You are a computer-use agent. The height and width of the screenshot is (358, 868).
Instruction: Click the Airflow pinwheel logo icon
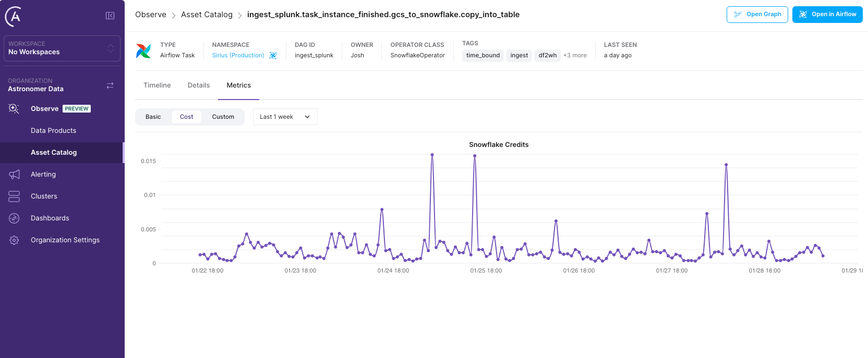[x=143, y=51]
